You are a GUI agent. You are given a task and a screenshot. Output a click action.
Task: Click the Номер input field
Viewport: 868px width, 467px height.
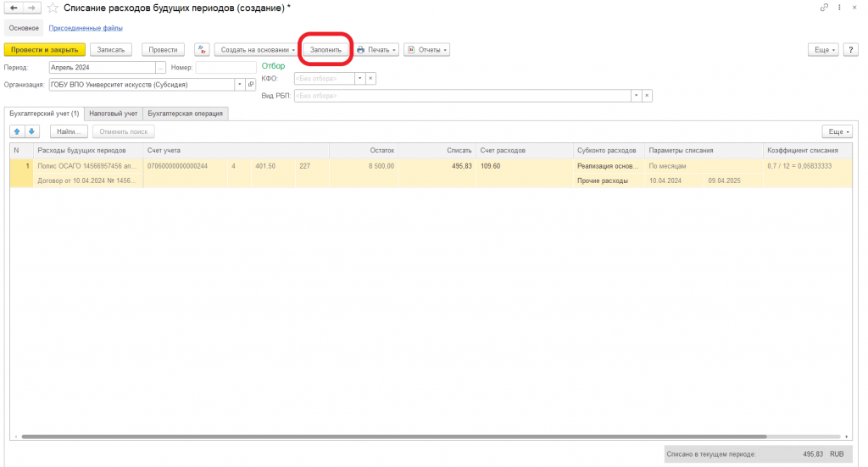[x=225, y=68]
